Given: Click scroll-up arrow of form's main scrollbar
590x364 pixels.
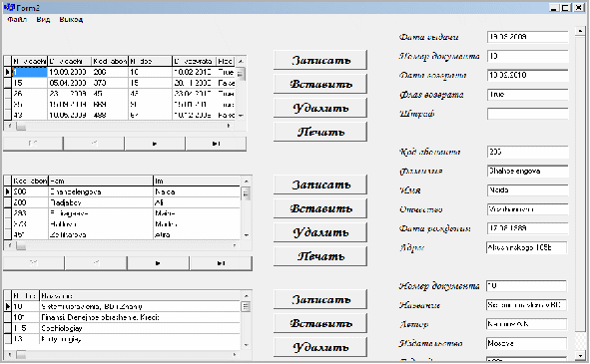Looking at the screenshot, I should click(x=580, y=31).
